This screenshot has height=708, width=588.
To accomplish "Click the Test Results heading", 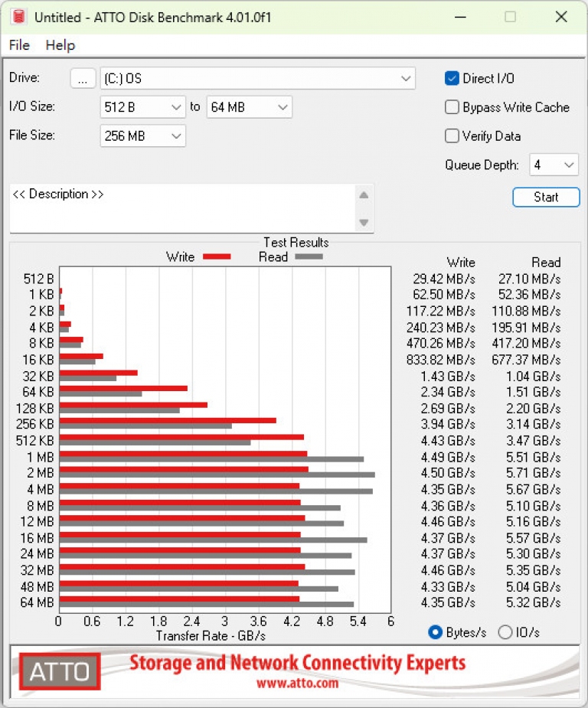I will (296, 243).
